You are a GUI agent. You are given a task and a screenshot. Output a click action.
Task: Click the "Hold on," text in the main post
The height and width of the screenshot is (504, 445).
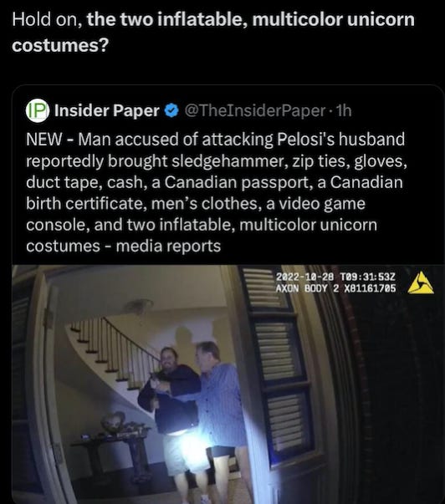point(49,20)
